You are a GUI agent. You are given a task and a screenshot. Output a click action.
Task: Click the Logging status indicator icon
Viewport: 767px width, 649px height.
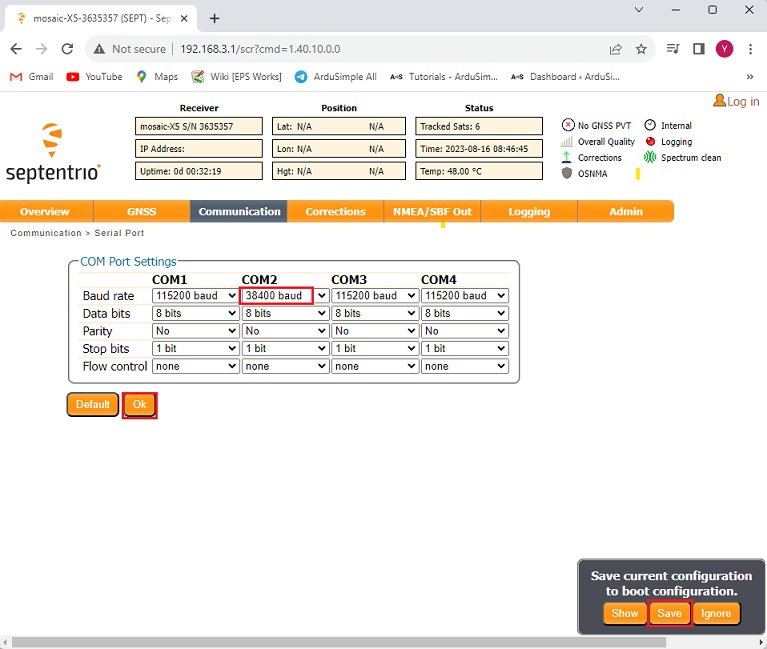coord(650,142)
